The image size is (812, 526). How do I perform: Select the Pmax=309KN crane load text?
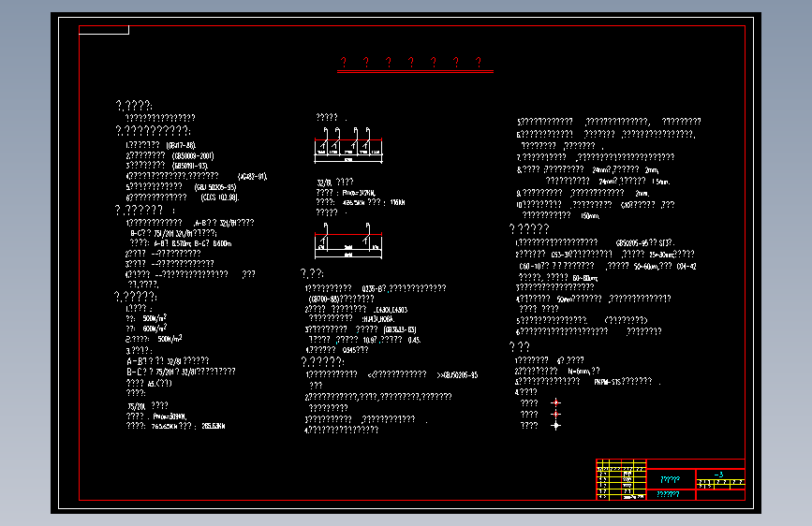170,416
